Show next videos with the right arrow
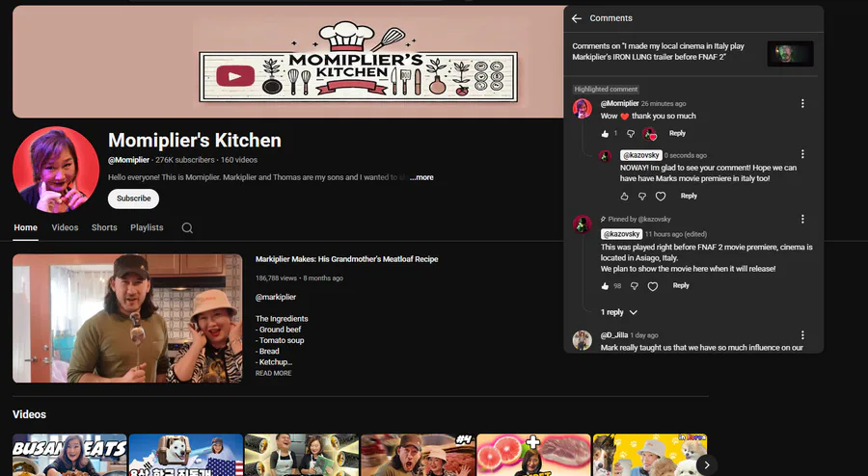The image size is (868, 476). [707, 465]
